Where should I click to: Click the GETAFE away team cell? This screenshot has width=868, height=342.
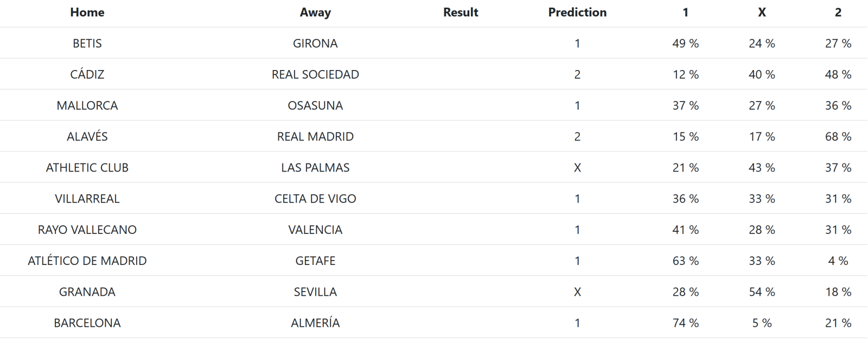pos(315,261)
